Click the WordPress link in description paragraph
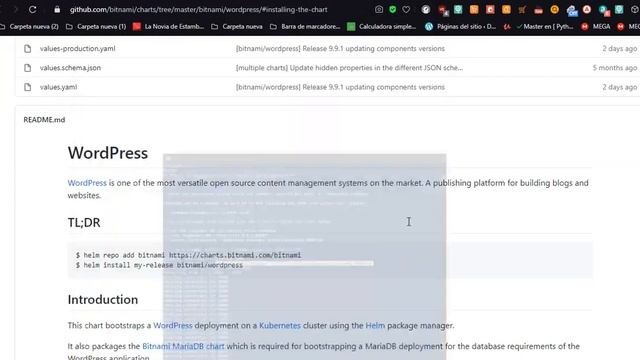Image resolution: width=640 pixels, height=360 pixels. click(87, 183)
